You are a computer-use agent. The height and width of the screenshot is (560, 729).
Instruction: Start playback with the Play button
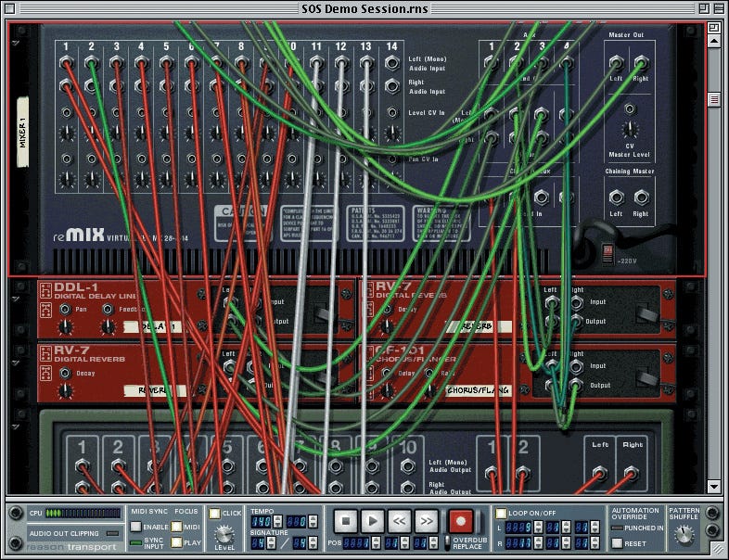click(373, 521)
